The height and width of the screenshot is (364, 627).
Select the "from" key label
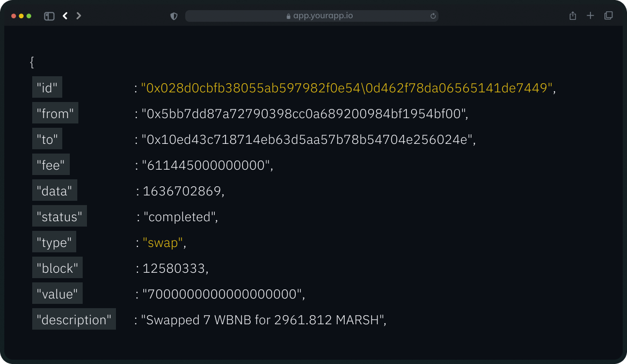[55, 113]
